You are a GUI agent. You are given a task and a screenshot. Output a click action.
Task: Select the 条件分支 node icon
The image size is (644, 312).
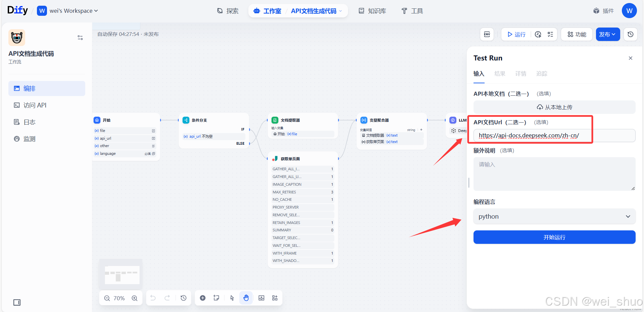tap(186, 120)
